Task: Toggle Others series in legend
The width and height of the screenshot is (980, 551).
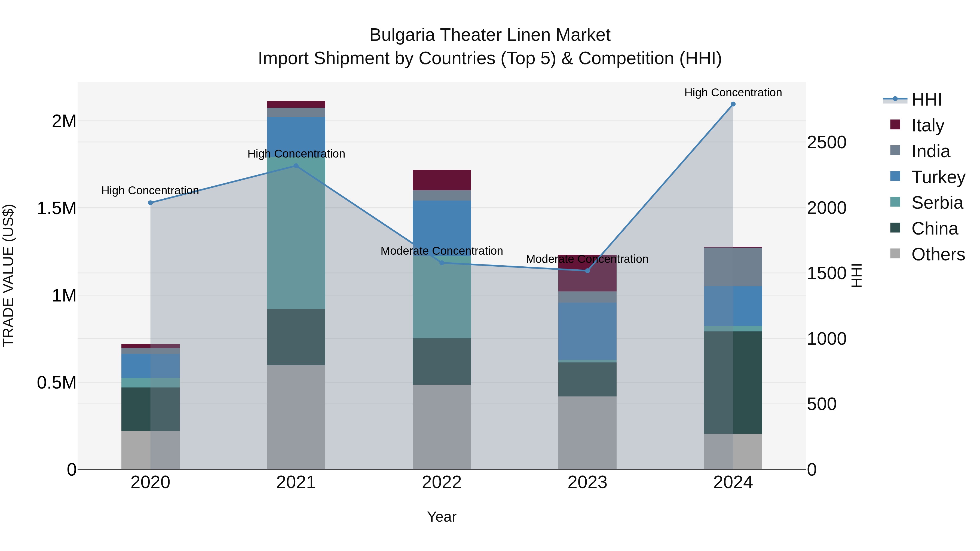Action: [x=927, y=254]
